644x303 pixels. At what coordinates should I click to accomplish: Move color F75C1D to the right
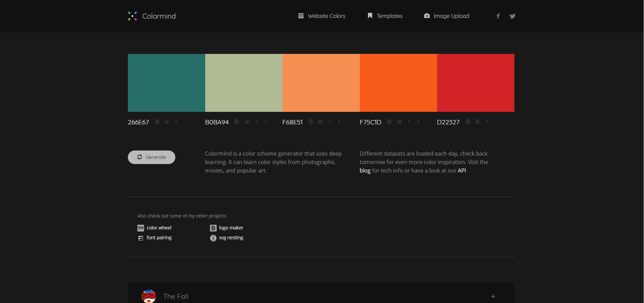(x=418, y=121)
